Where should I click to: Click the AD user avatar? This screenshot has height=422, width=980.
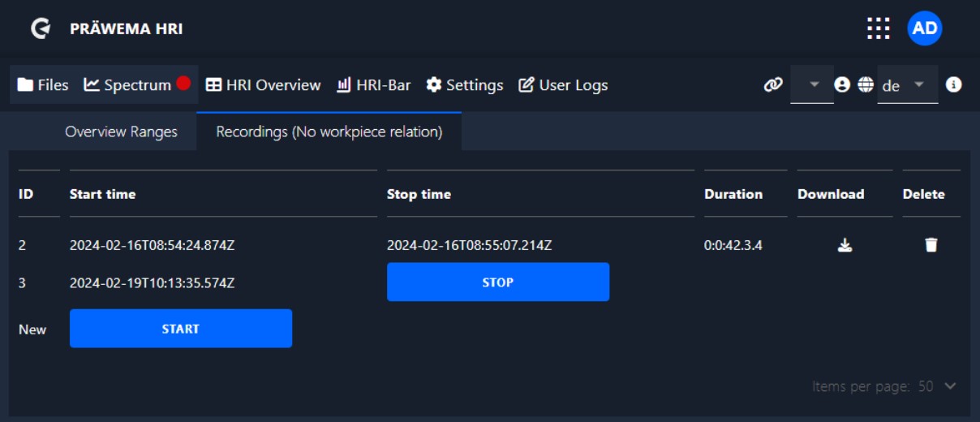tap(925, 28)
